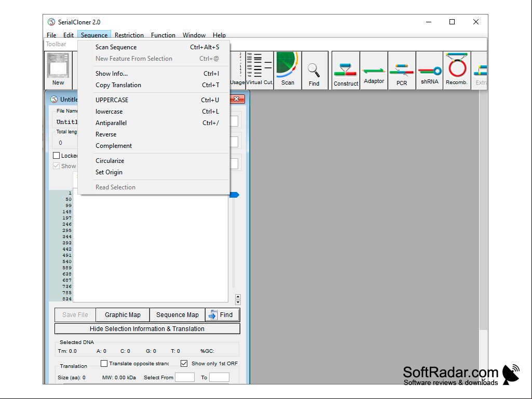Select Show Info... menu entry

[x=154, y=74]
